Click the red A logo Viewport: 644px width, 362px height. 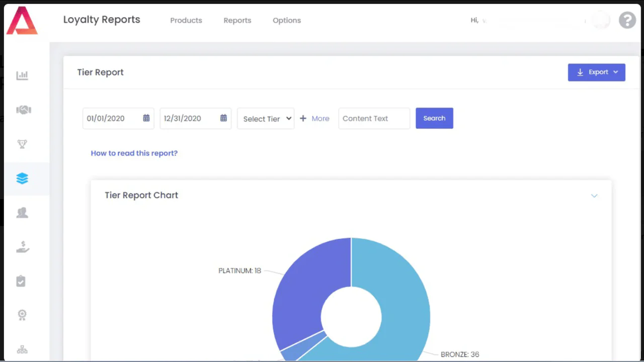(22, 21)
